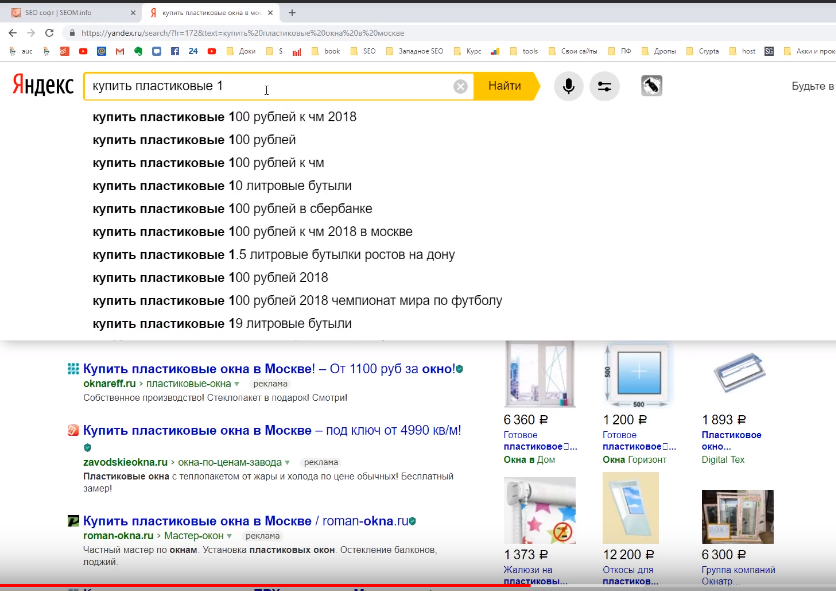The image size is (836, 591).
Task: Click the 6 360 ₽ window product thumbnail
Action: coord(540,374)
